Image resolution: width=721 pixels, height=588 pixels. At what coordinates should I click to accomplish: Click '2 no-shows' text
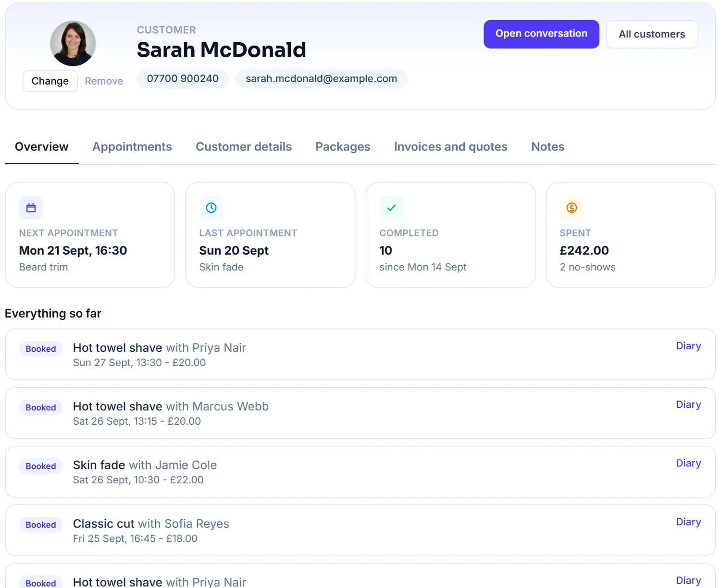click(x=587, y=267)
